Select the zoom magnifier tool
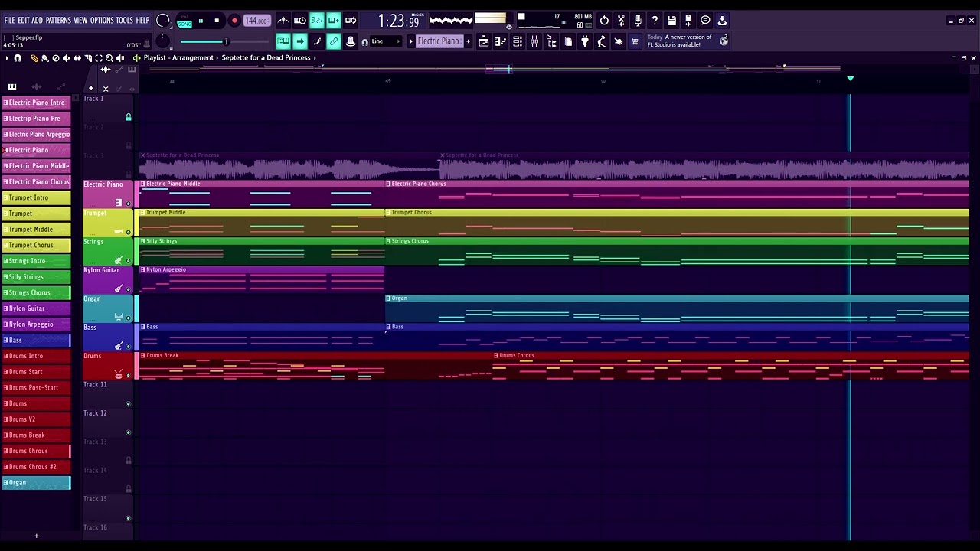This screenshot has height=551, width=980. pyautogui.click(x=109, y=58)
